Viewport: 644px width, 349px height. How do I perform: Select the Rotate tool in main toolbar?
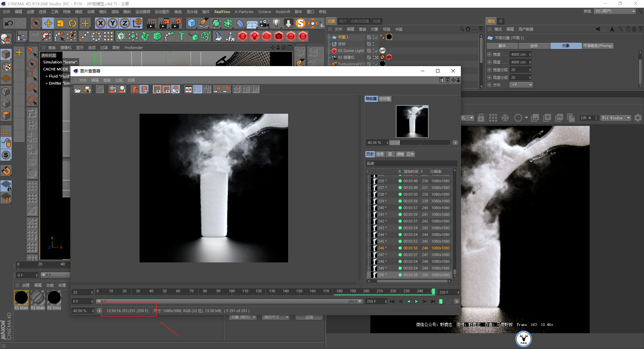(72, 23)
